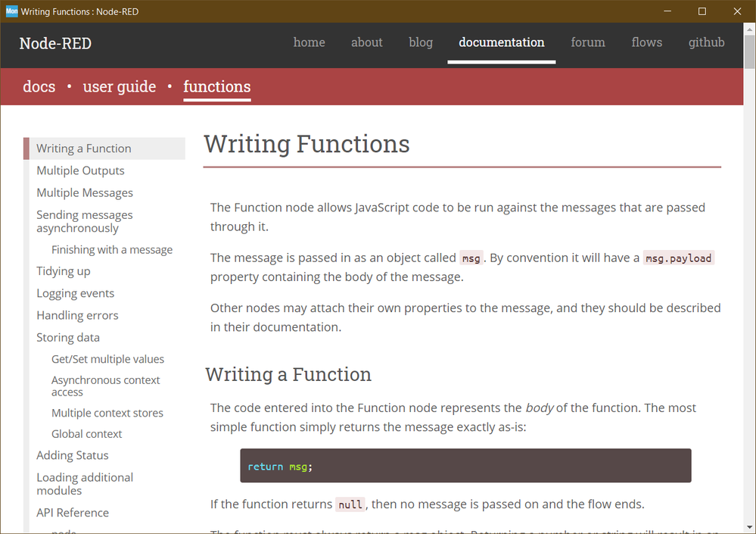Open Handling errors in sidebar
The width and height of the screenshot is (756, 534).
tap(77, 316)
